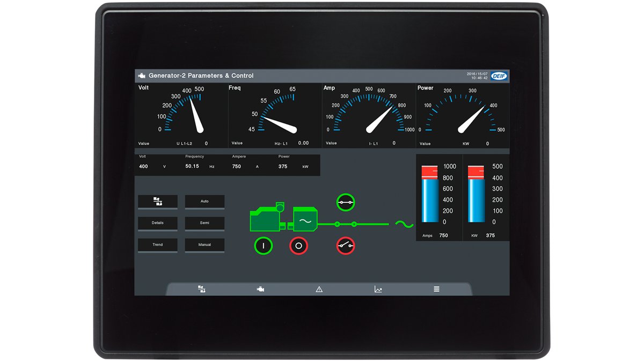The image size is (644, 362).
Task: Select the green generator symbol with the sine wave
Action: (305, 220)
